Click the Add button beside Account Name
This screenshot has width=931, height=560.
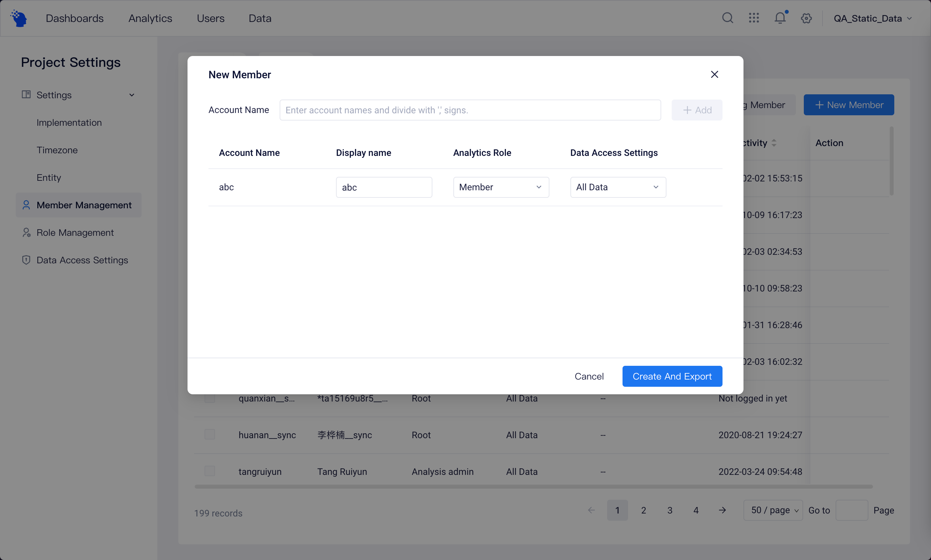tap(697, 110)
